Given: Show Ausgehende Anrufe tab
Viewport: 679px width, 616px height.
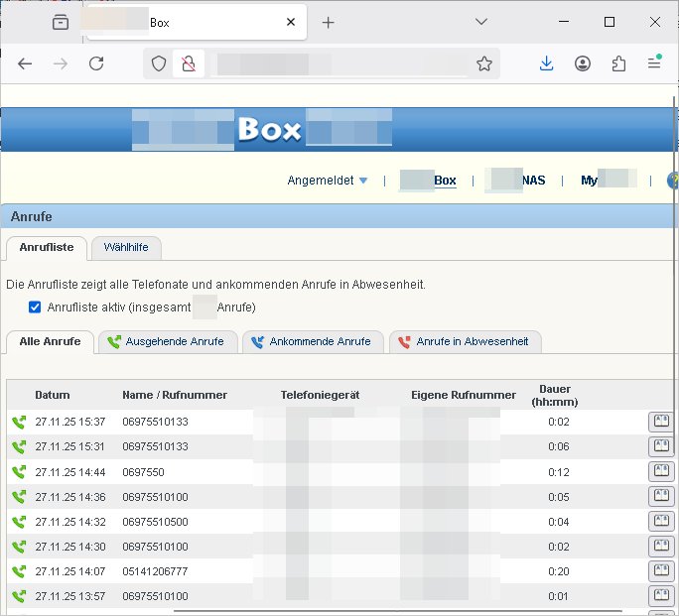Looking at the screenshot, I should [169, 342].
